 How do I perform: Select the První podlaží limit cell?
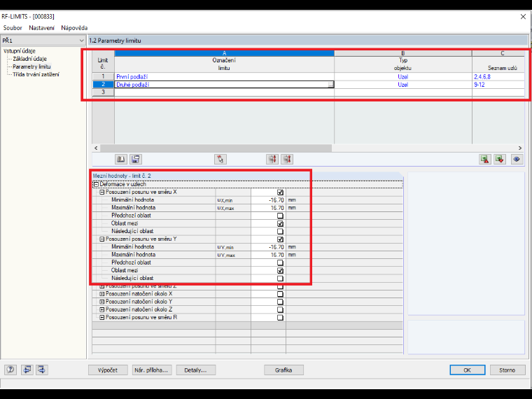[x=224, y=77]
